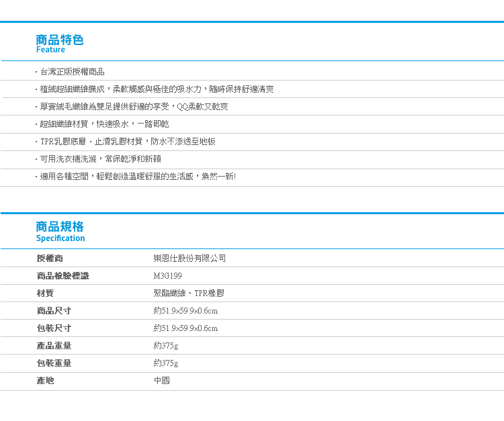Click the 包裝尺寸 row label
This screenshot has height=421, width=504.
pos(54,328)
